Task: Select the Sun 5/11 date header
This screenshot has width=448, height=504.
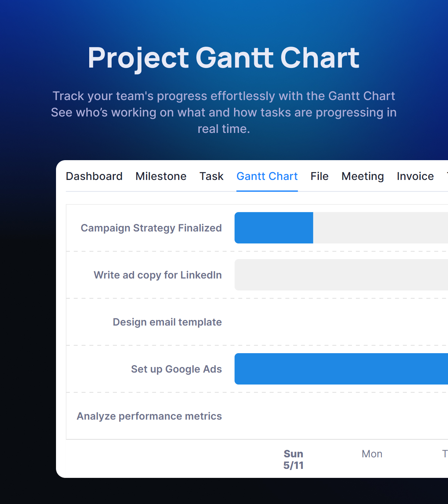Action: pos(293,459)
